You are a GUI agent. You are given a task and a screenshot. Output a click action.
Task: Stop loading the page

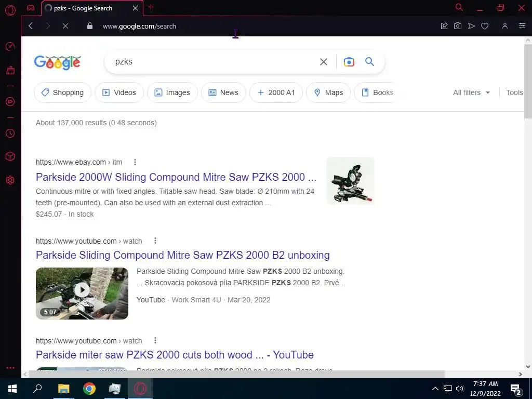tap(65, 26)
